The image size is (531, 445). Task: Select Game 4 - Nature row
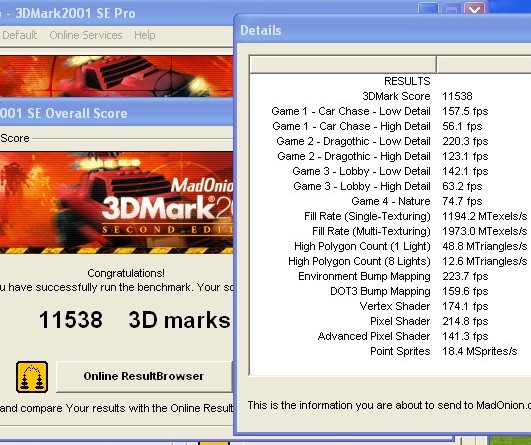click(391, 201)
